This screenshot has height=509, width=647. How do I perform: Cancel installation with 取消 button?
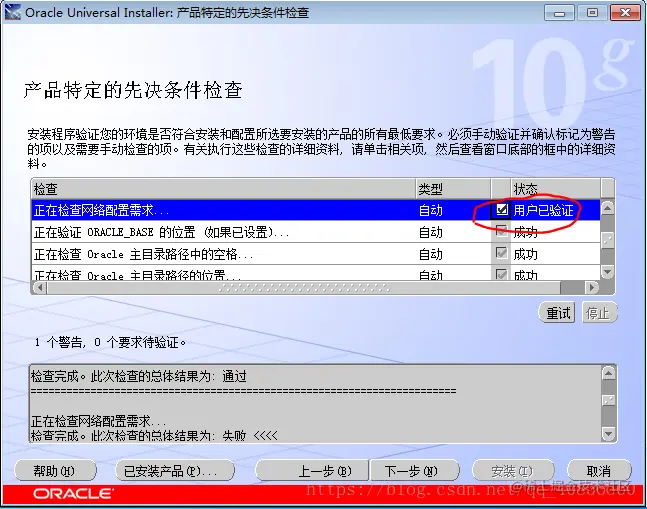click(599, 471)
